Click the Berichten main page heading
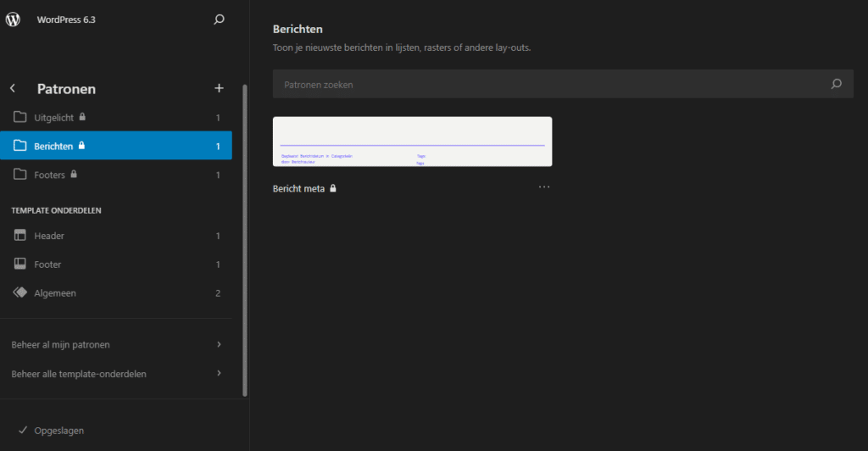Viewport: 868px width, 451px height. (298, 29)
